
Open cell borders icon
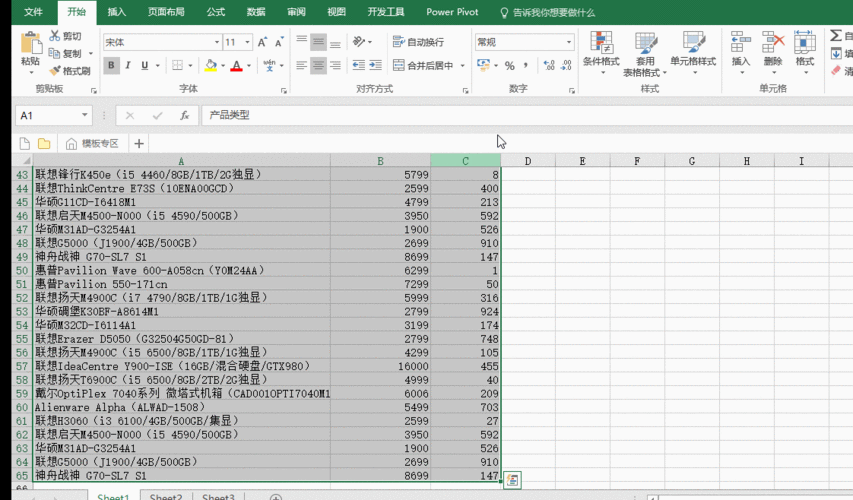177,65
